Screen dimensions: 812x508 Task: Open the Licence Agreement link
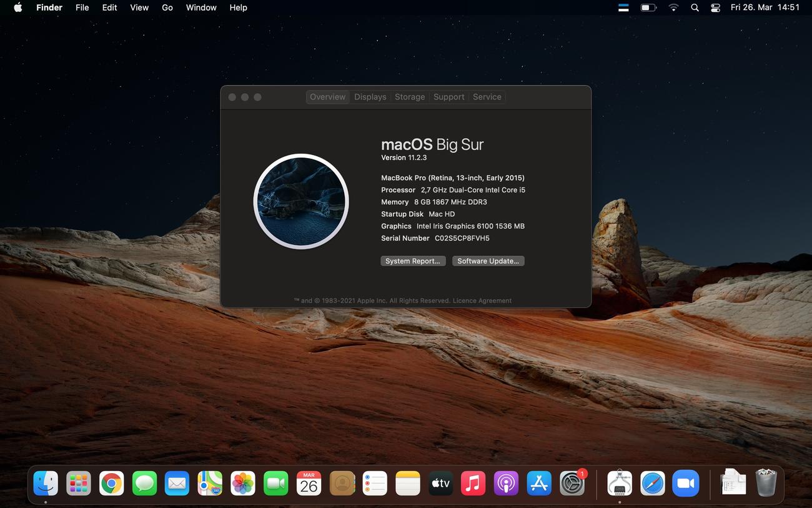482,301
